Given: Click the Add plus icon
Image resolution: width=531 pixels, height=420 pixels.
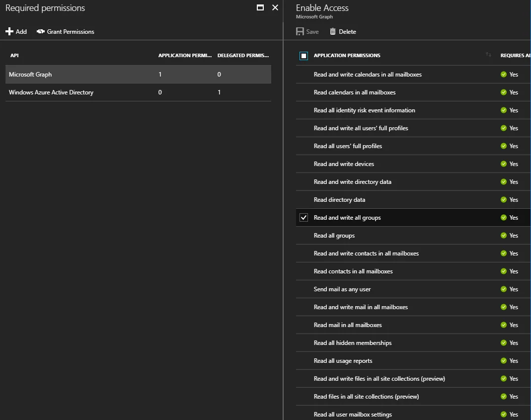Looking at the screenshot, I should [9, 31].
